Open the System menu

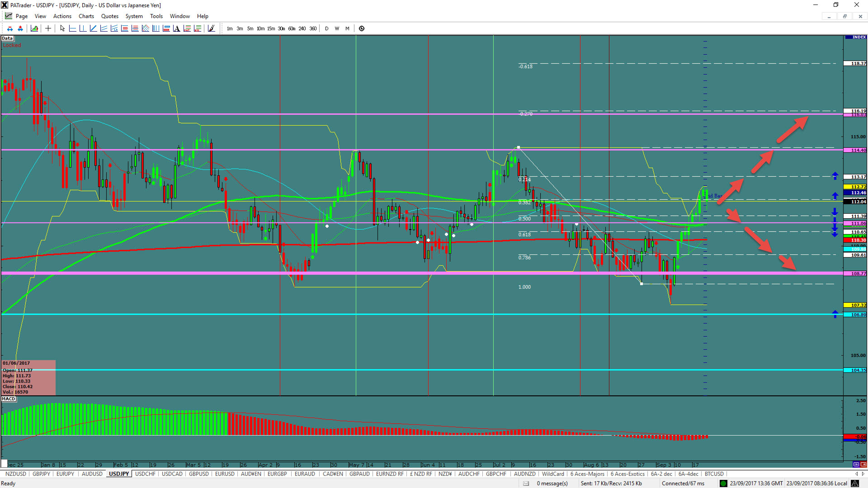(134, 16)
